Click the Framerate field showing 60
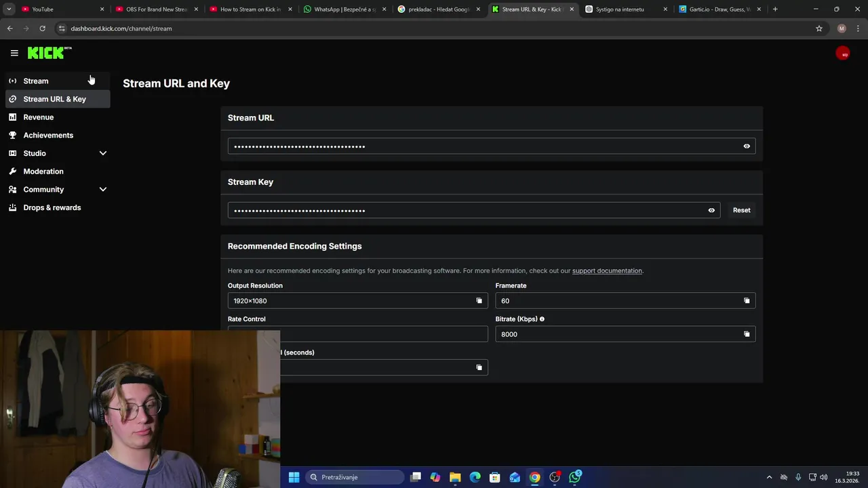Viewport: 868px width, 488px height. (x=625, y=301)
